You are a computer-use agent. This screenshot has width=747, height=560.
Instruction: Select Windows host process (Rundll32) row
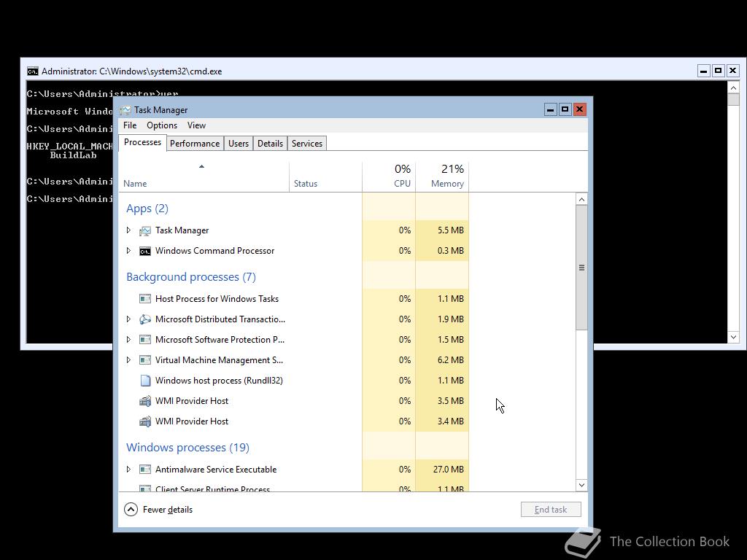(x=293, y=381)
